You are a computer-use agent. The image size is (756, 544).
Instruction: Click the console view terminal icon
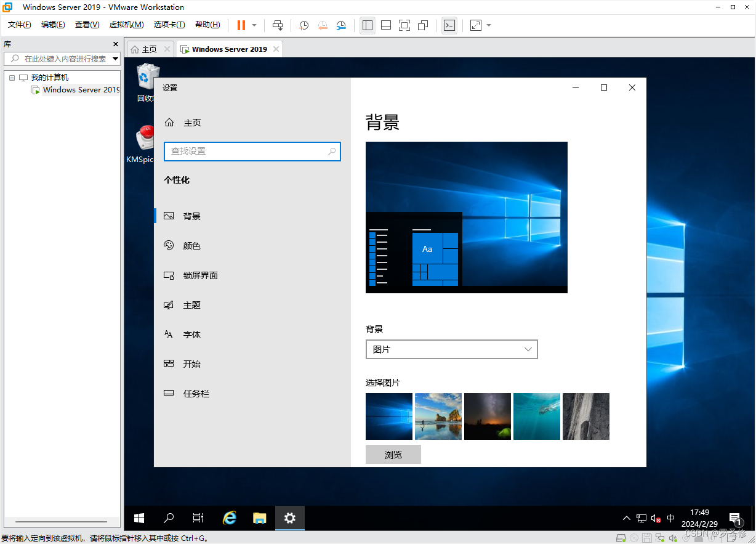pos(449,25)
